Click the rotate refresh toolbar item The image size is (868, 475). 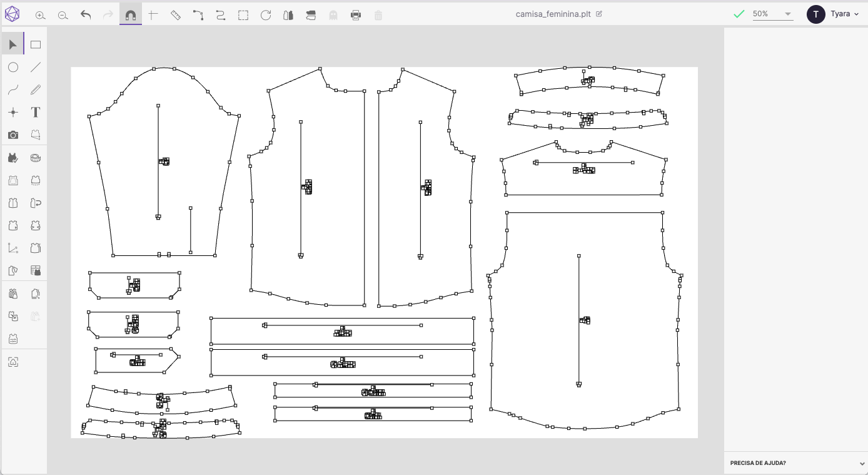point(266,15)
